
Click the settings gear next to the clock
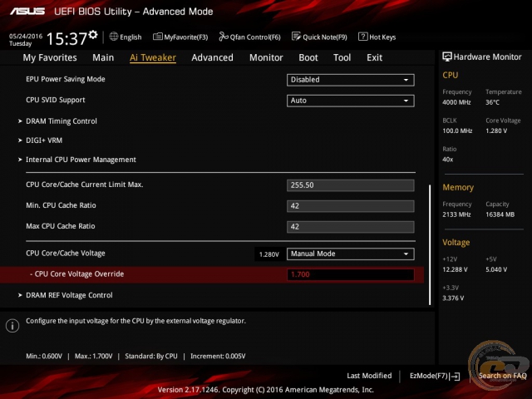point(93,35)
